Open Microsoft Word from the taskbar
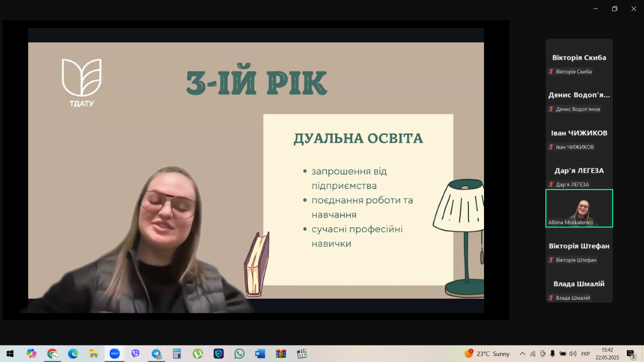The height and width of the screenshot is (362, 644). coord(260,353)
